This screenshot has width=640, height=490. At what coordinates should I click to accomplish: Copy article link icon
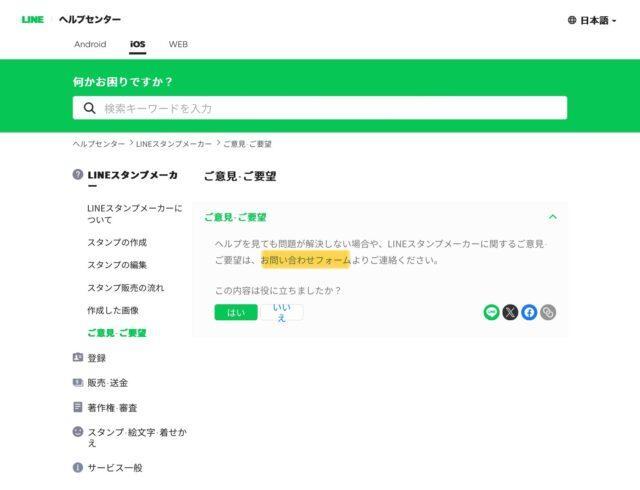click(x=548, y=312)
